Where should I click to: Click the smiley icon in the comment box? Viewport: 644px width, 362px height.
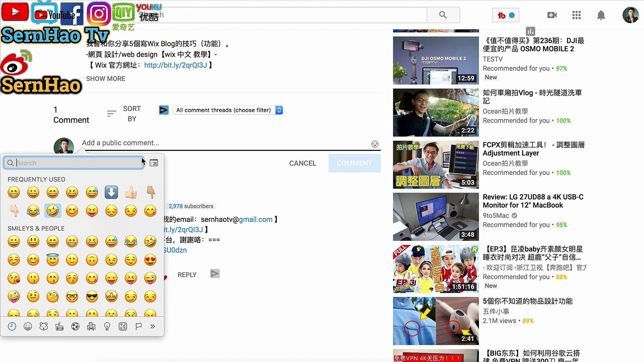click(375, 144)
